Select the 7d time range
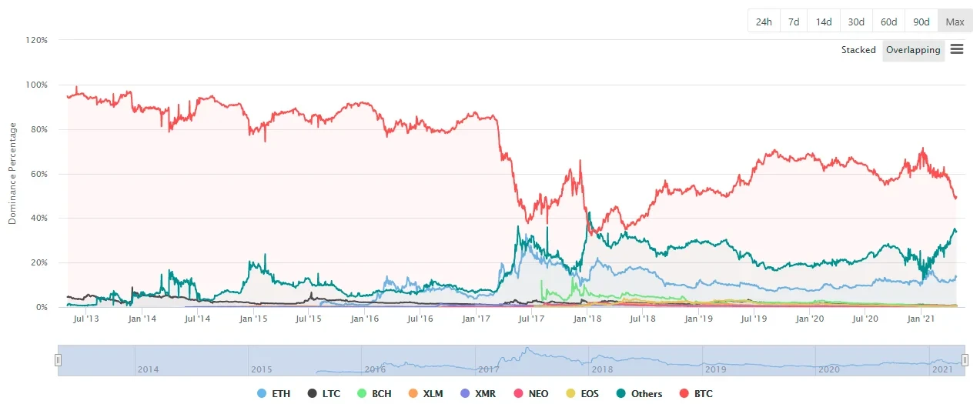The width and height of the screenshot is (980, 404). pos(794,22)
